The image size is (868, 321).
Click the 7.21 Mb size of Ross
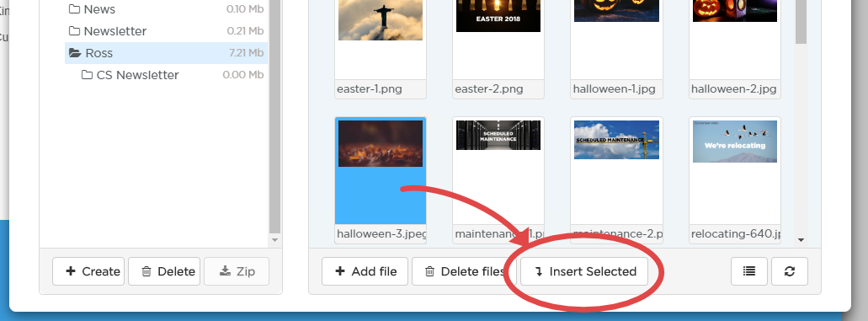click(x=246, y=53)
